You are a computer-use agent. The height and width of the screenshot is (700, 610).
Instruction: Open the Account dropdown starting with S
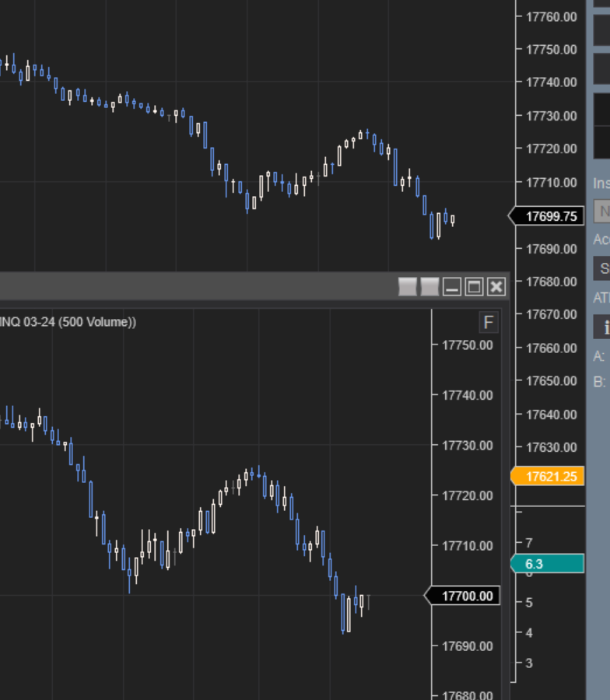point(601,269)
